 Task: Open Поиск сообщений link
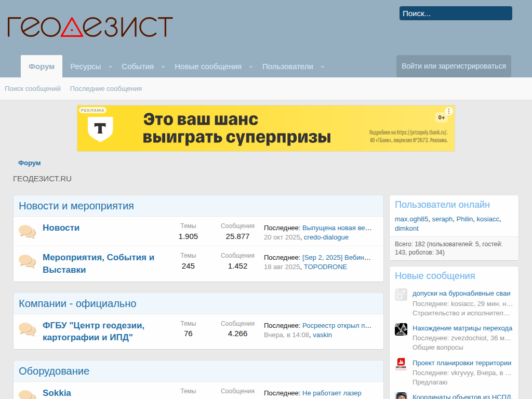click(33, 89)
